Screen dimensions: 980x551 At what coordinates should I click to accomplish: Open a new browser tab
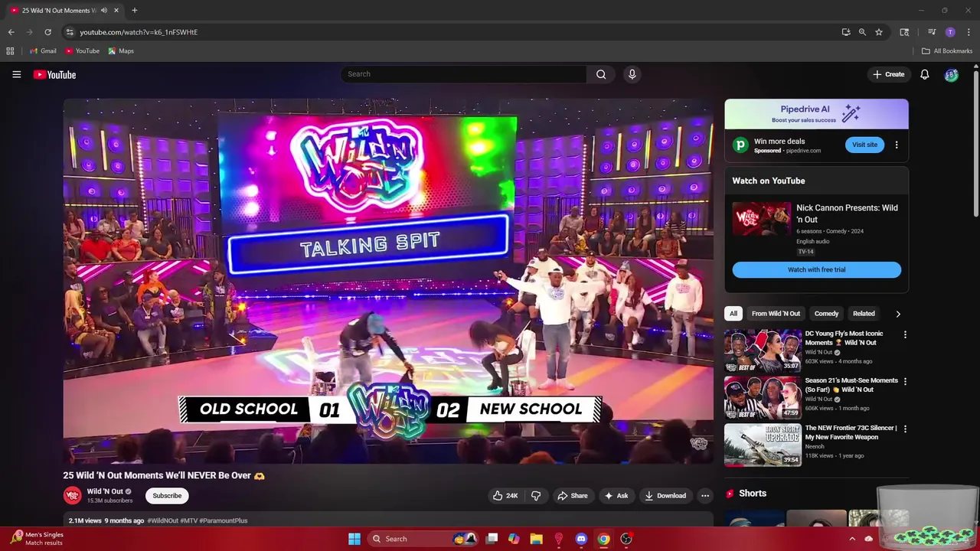134,10
